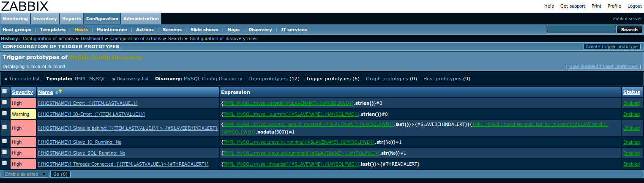Open the Discovery list link
Viewport: 644px width, 183px height.
tap(133, 79)
